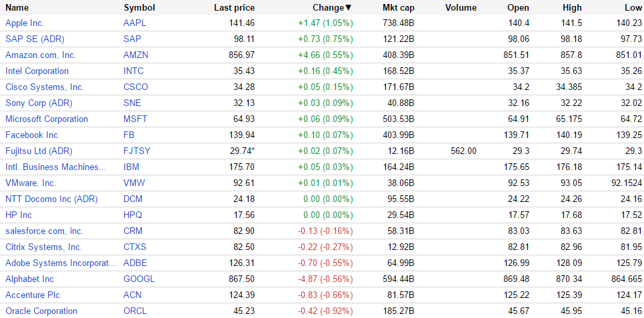This screenshot has width=644, height=318.
Task: Select the Sony Corp (ADR) link
Action: click(x=39, y=103)
